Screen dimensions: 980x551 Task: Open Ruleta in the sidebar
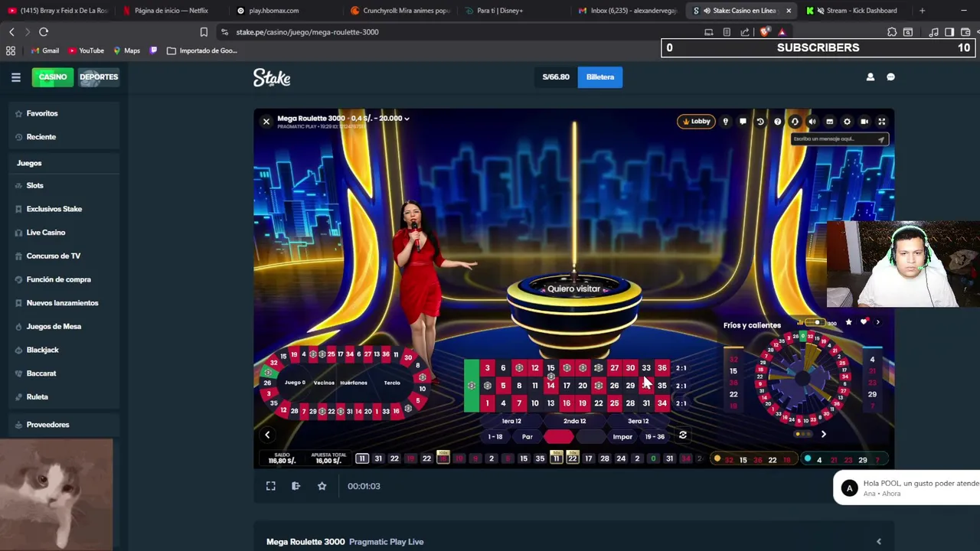tap(63, 396)
